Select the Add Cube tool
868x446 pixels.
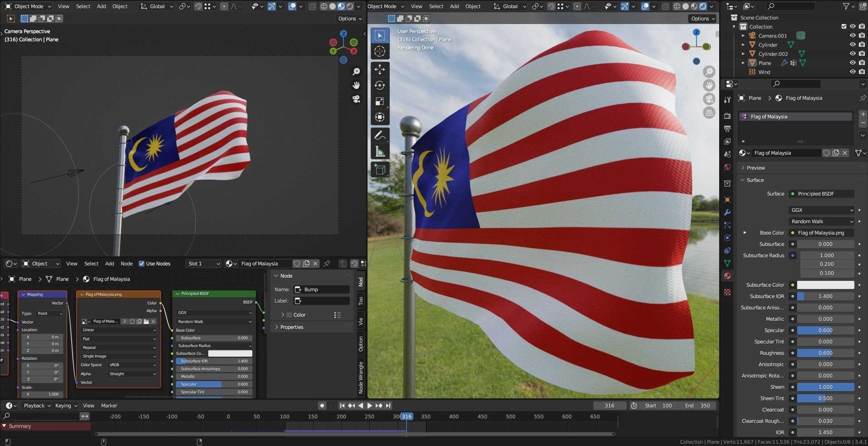[380, 169]
